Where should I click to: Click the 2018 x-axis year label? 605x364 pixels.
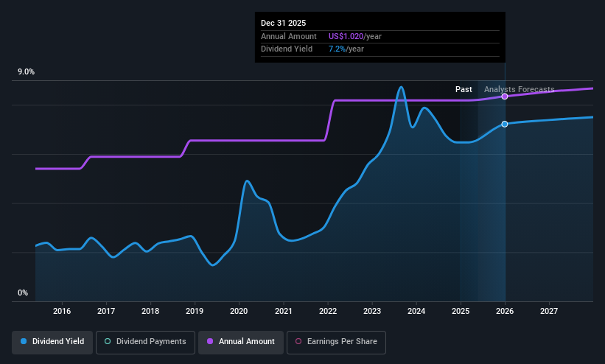(150, 311)
